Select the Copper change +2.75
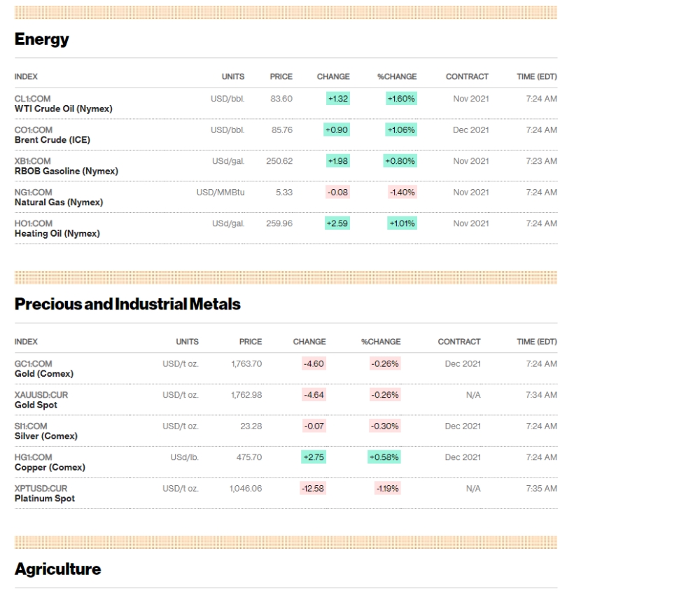The width and height of the screenshot is (700, 591). 314,457
